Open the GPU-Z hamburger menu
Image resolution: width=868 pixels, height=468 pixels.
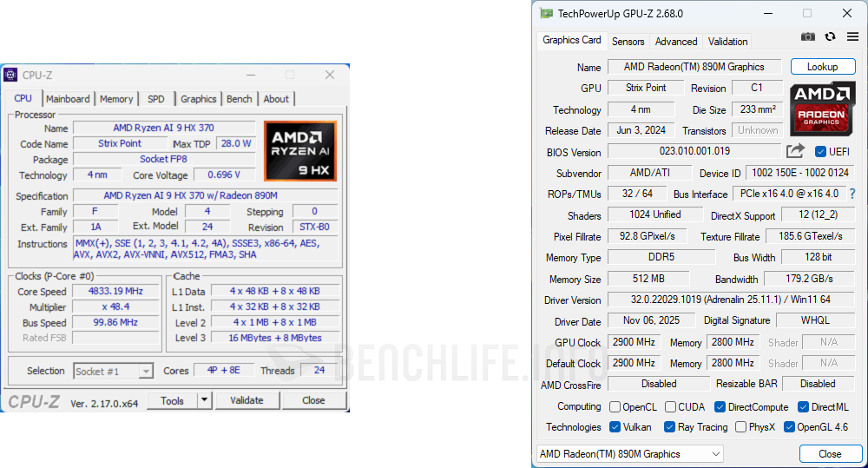(852, 36)
